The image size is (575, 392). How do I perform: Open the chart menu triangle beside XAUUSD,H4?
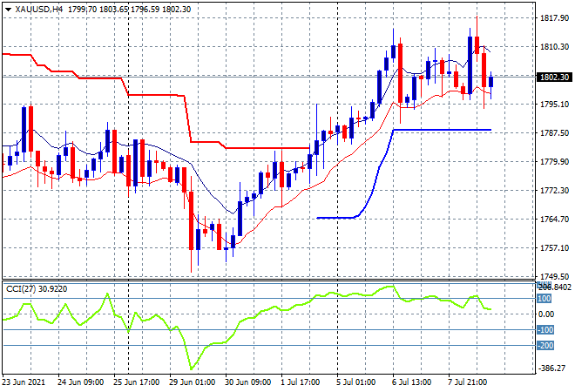pyautogui.click(x=8, y=10)
